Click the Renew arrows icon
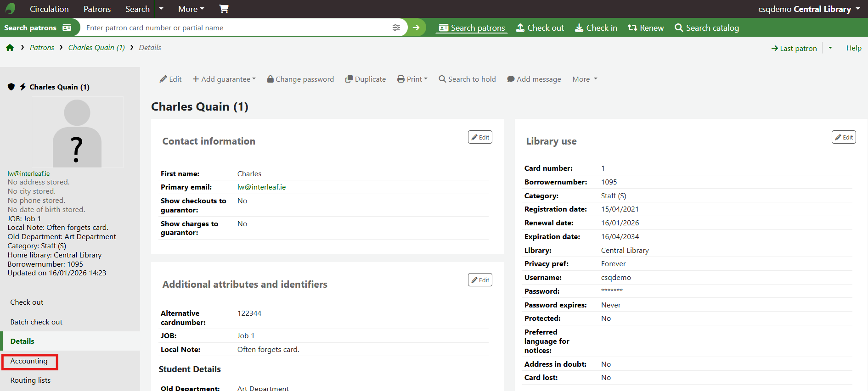The height and width of the screenshot is (391, 868). 632,28
